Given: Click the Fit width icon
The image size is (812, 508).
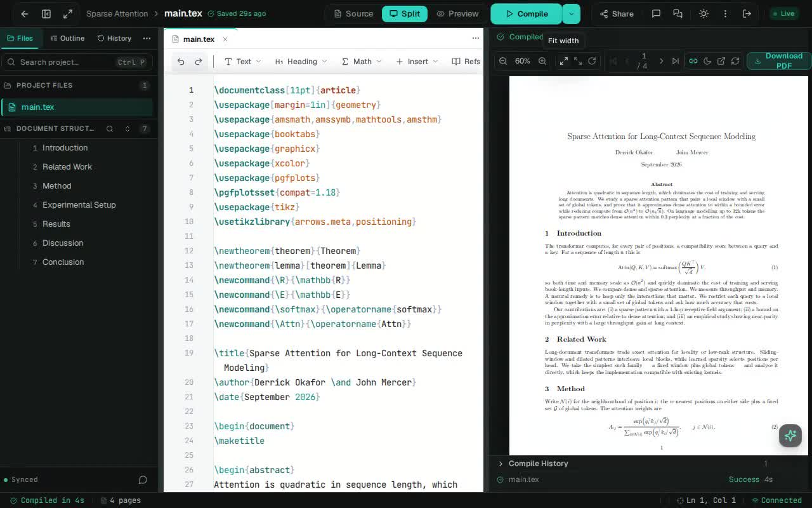Looking at the screenshot, I should (564, 61).
